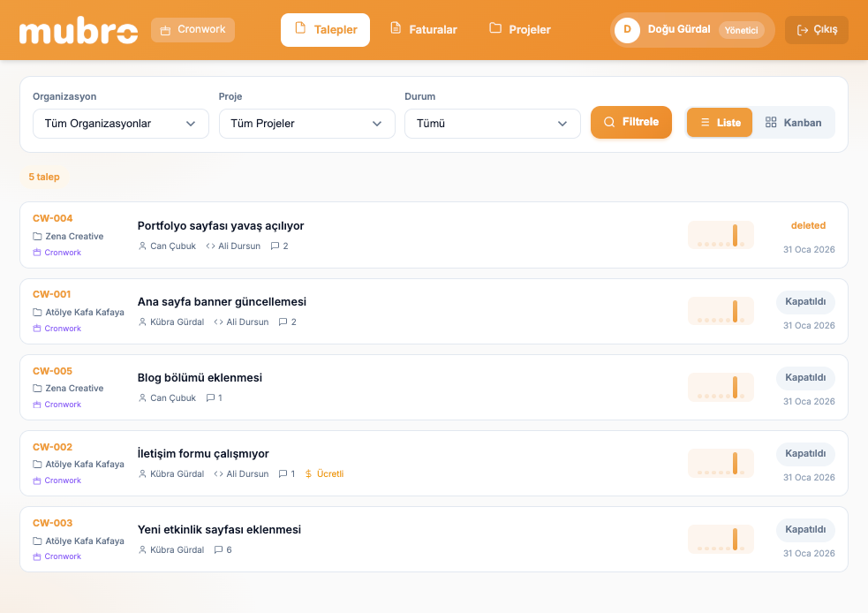The height and width of the screenshot is (613, 868).
Task: Click the comment icon on CW-003 request
Action: click(x=218, y=550)
